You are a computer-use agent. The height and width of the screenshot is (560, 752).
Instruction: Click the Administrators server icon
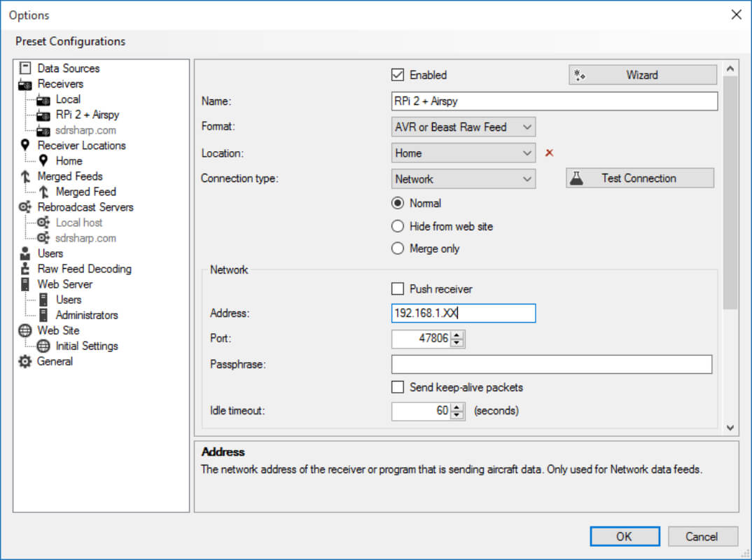43,315
